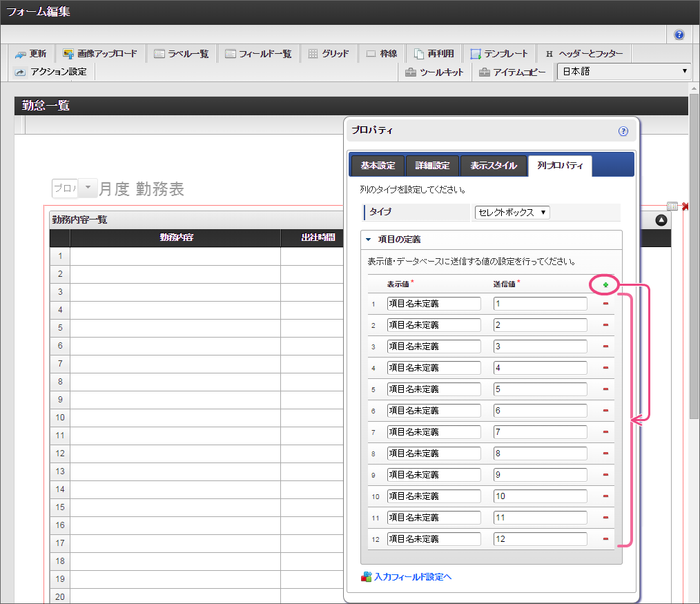700x604 pixels.
Task: Switch to the 基本設定 tab
Action: (378, 166)
